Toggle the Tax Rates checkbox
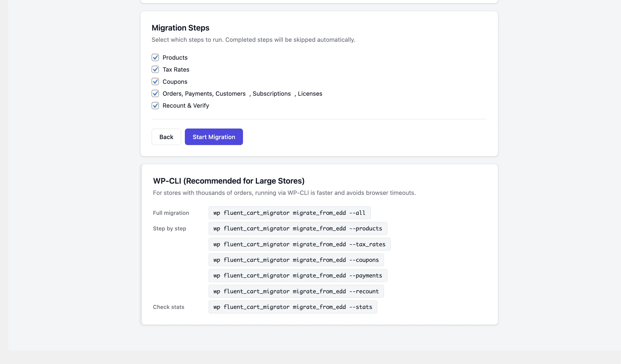This screenshot has height=364, width=621. coord(155,69)
